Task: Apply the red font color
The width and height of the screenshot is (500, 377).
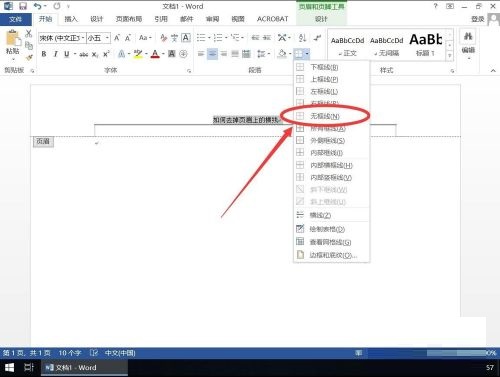Action: click(155, 54)
